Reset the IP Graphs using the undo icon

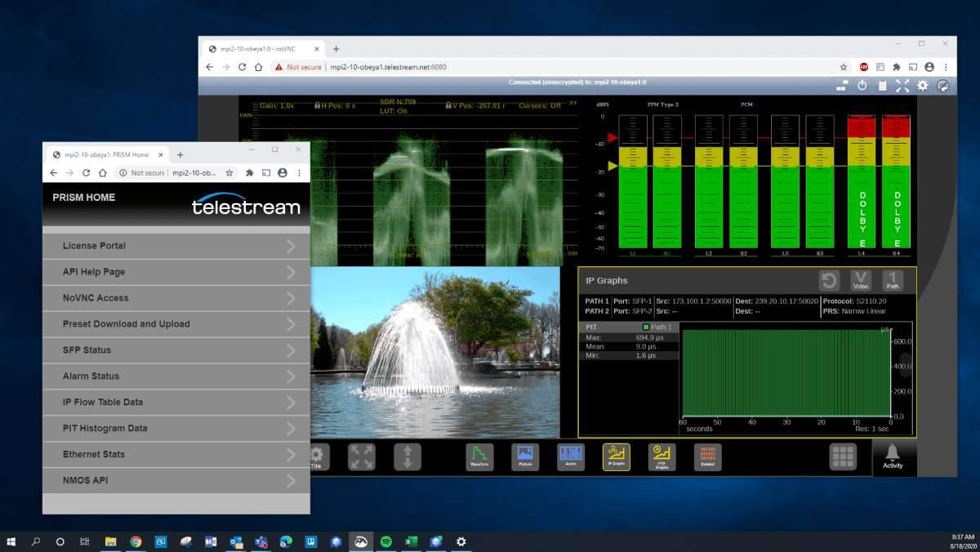coord(829,281)
